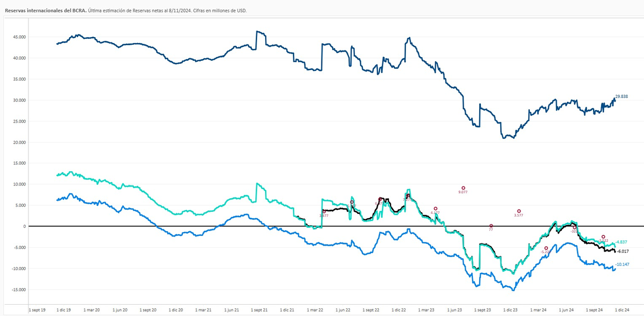This screenshot has width=644, height=316.
Task: Click the 29.838 end-of-line value label
Action: pos(621,97)
